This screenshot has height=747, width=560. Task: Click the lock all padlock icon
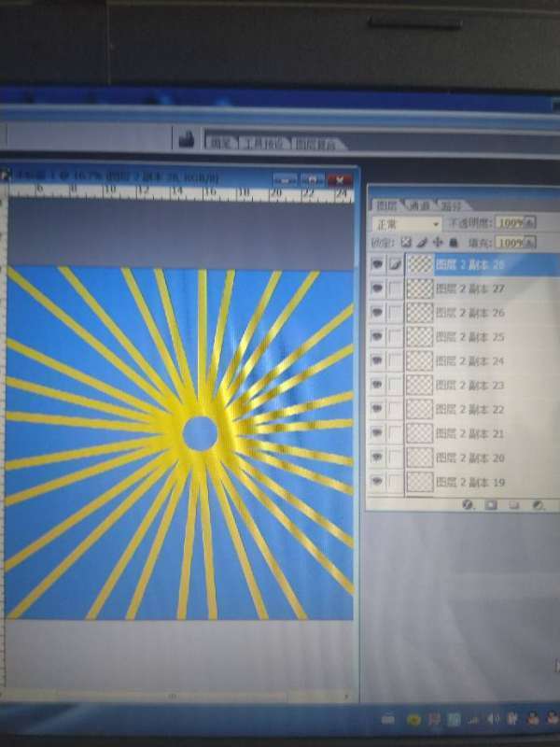(454, 242)
